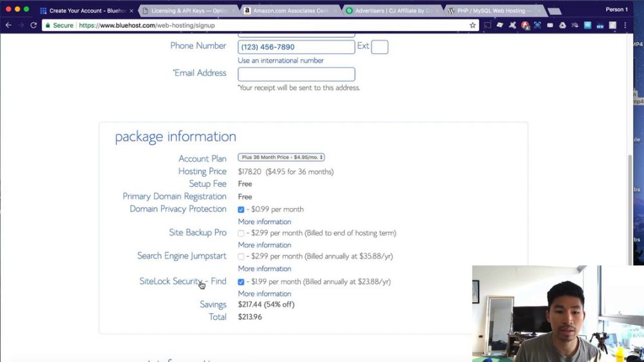Click the blue Hi extension icon
Viewport: 644px width, 362px height.
(x=588, y=26)
